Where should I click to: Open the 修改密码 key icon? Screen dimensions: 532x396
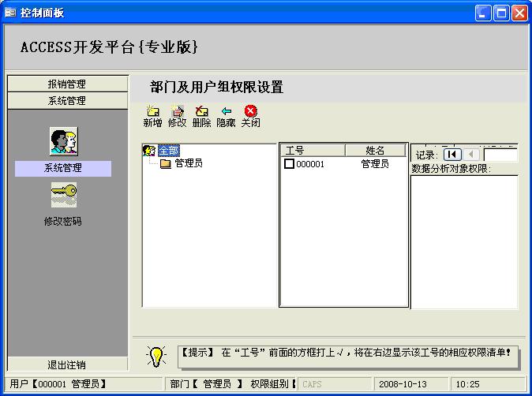64,195
